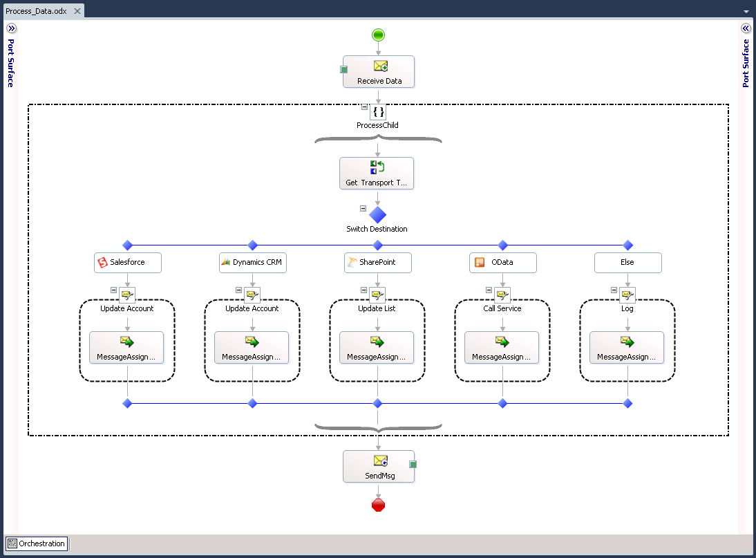Select the Get Transport T... transform icon
756x558 pixels.
click(x=377, y=167)
